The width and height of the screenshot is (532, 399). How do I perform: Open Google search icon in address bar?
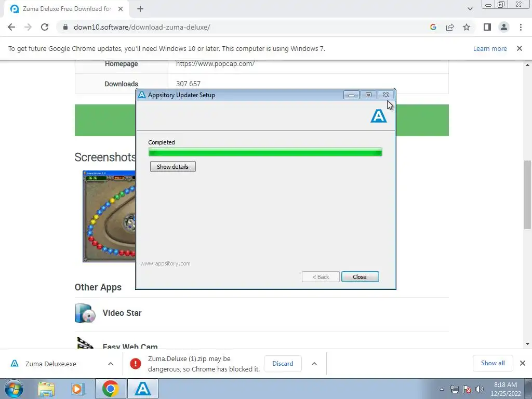pyautogui.click(x=433, y=27)
